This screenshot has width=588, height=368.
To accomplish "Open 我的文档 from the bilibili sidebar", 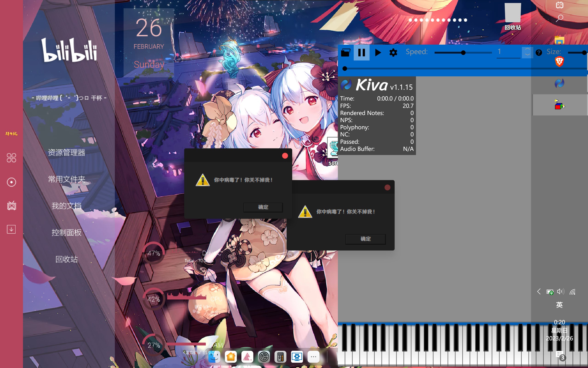I will 67,206.
